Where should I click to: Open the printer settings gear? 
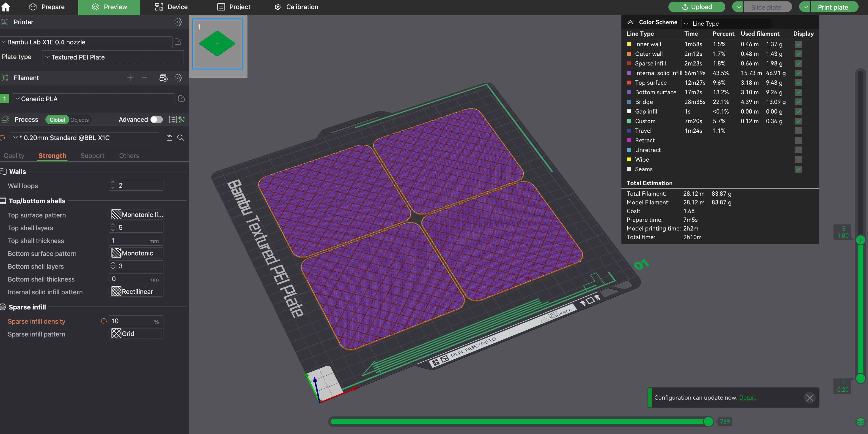tap(178, 22)
